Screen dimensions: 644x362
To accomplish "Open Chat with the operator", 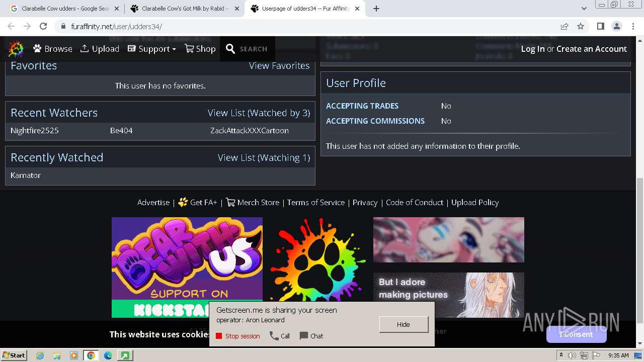I will pos(311,336).
